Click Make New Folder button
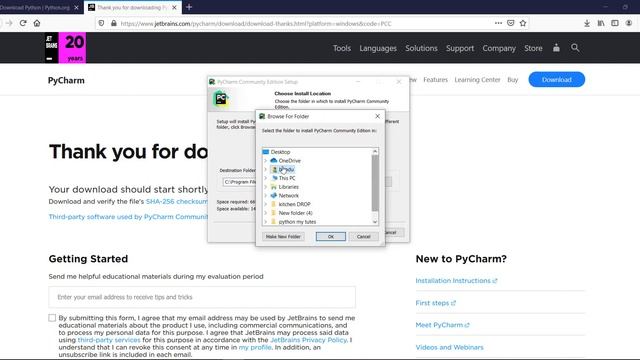640x360 pixels. 283,236
